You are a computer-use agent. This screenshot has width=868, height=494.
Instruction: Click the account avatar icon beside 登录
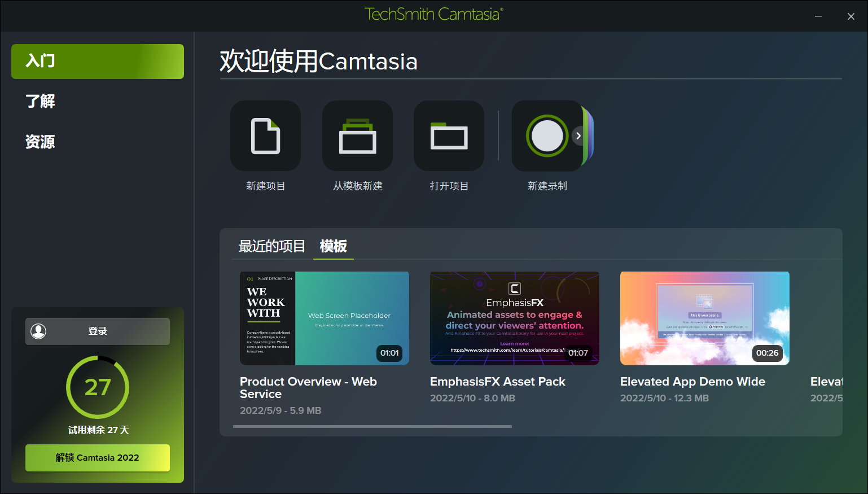pyautogui.click(x=38, y=331)
